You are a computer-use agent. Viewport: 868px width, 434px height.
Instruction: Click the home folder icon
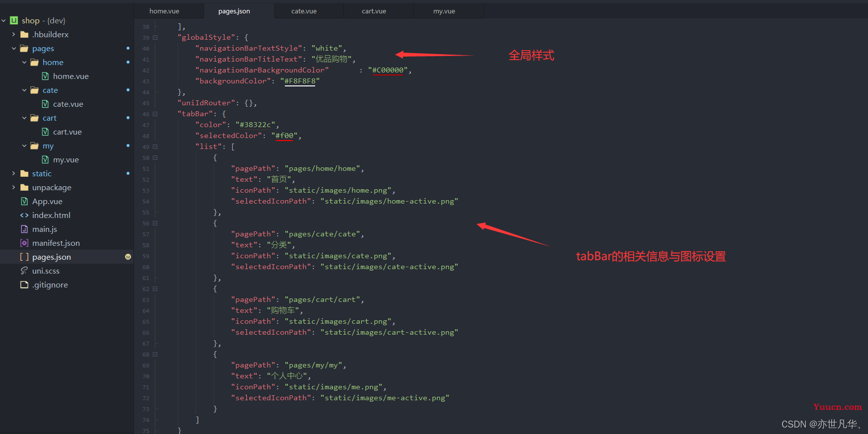[35, 62]
